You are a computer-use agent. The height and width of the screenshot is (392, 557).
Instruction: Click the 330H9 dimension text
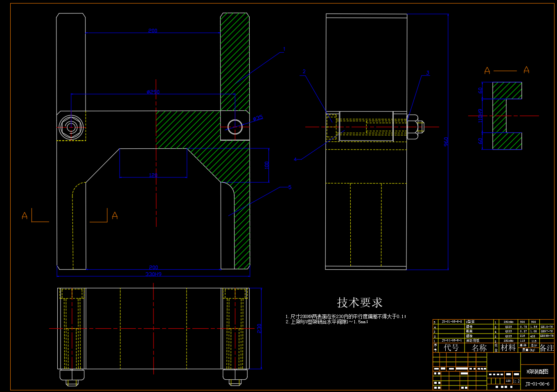(153, 274)
